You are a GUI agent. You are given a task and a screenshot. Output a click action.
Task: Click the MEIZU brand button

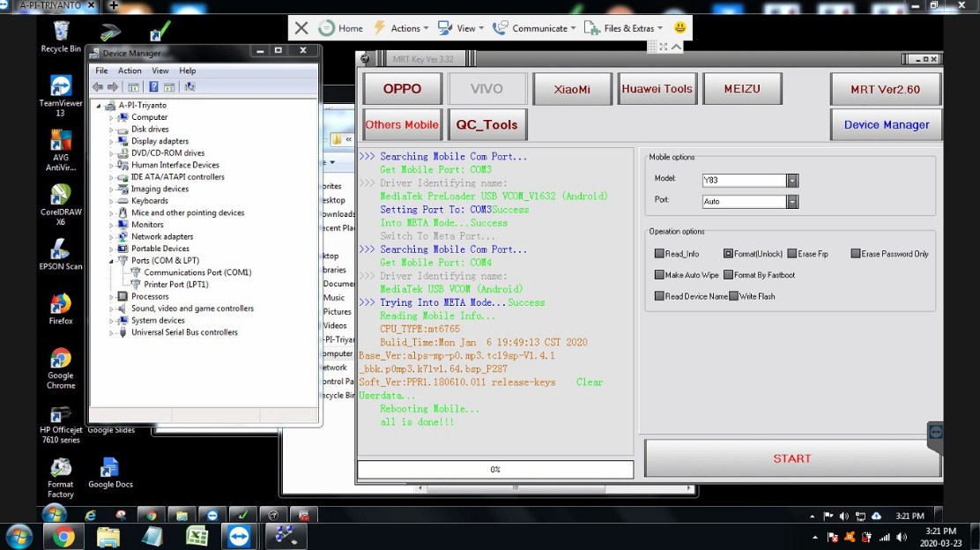click(742, 89)
